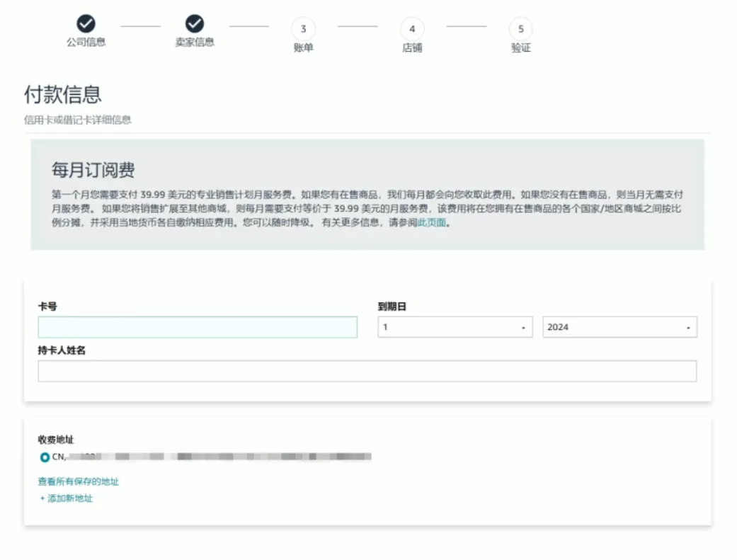Viewport: 737px width, 560px height.
Task: Click the 验证 step label
Action: coord(520,48)
